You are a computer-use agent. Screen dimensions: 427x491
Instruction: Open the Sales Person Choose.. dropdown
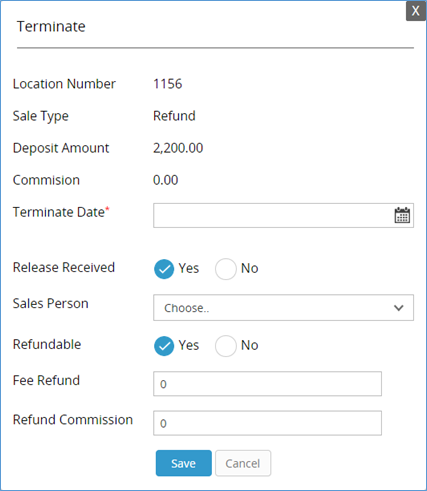coord(283,308)
